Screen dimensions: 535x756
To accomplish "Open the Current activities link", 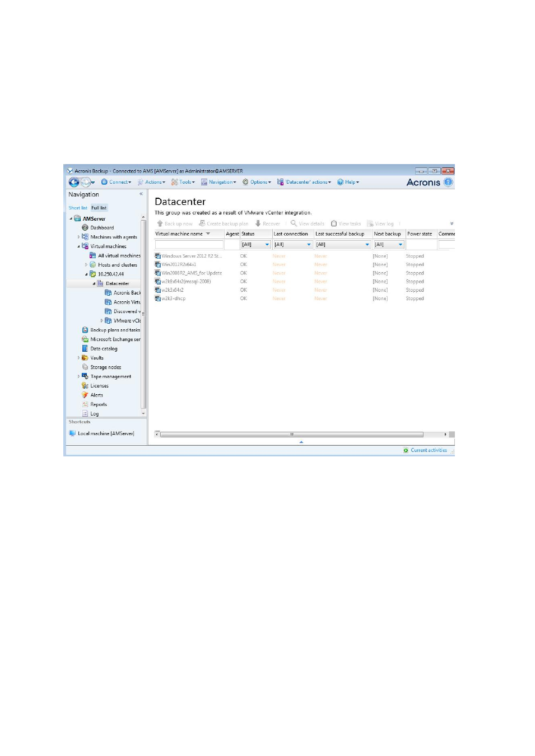I will 429,450.
